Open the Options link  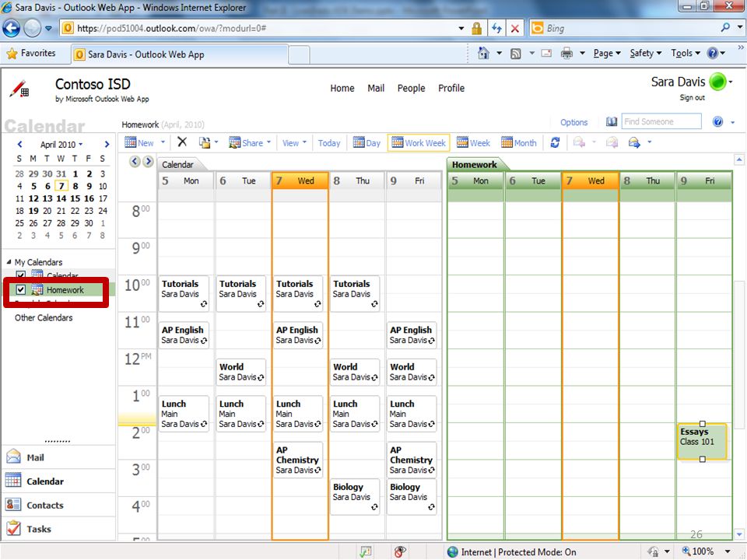point(573,122)
